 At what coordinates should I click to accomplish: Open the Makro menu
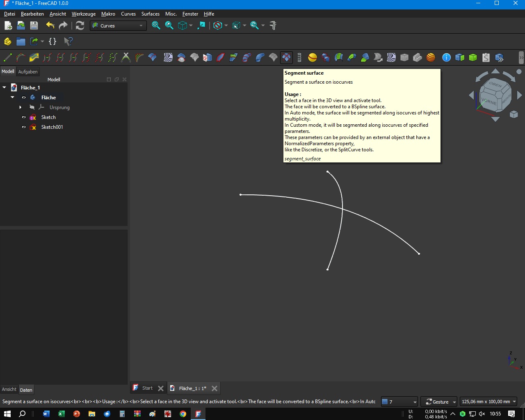pos(108,14)
